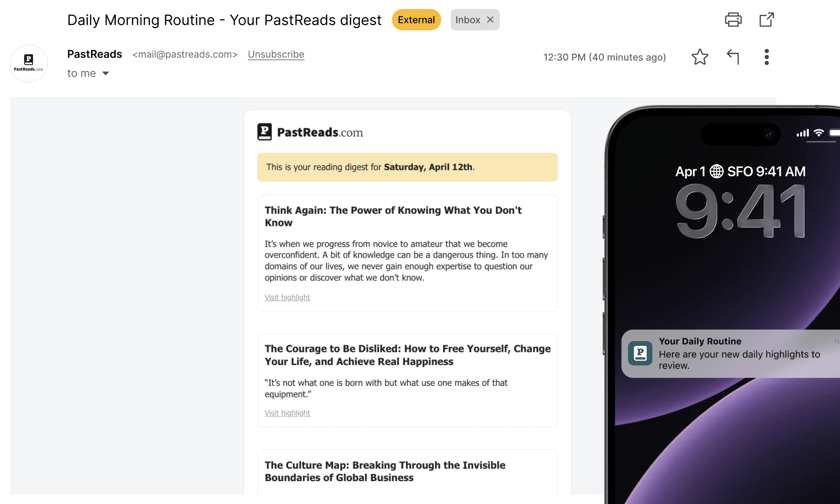Select the sender name PastReads
Viewport: 840px width, 504px height.
[95, 54]
